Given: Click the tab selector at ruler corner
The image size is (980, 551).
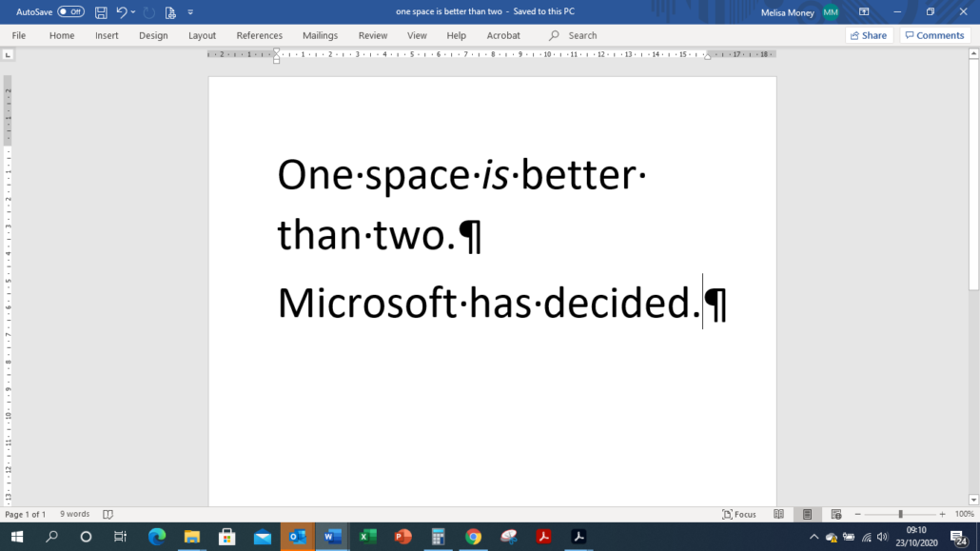Looking at the screenshot, I should tap(8, 55).
